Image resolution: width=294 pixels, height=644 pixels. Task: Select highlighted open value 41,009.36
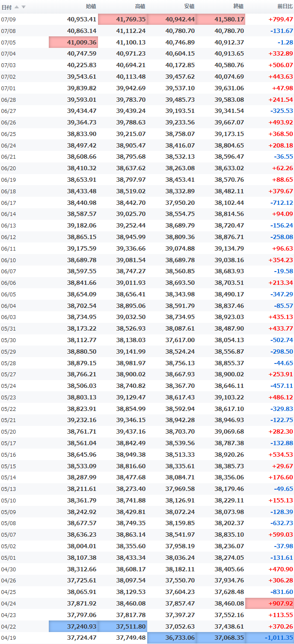coord(73,42)
